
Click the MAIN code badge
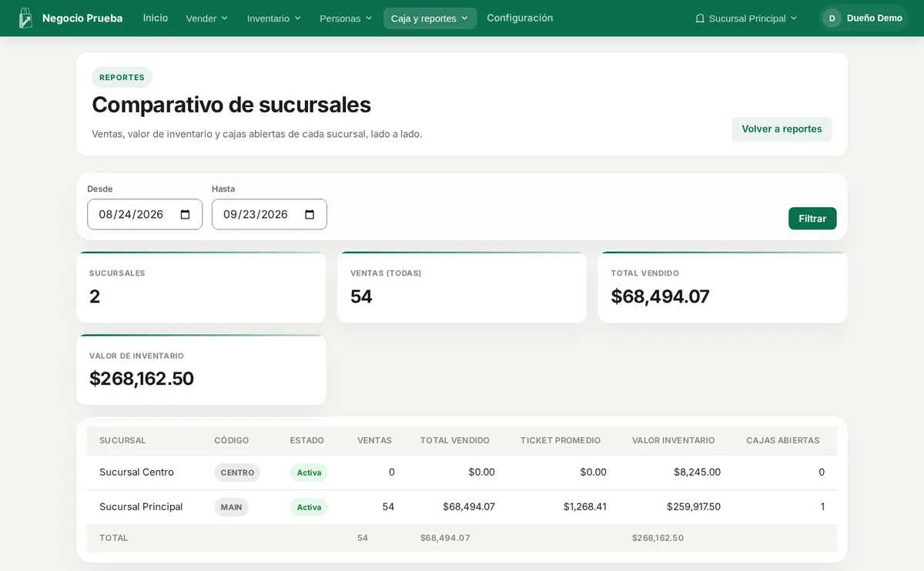click(231, 507)
